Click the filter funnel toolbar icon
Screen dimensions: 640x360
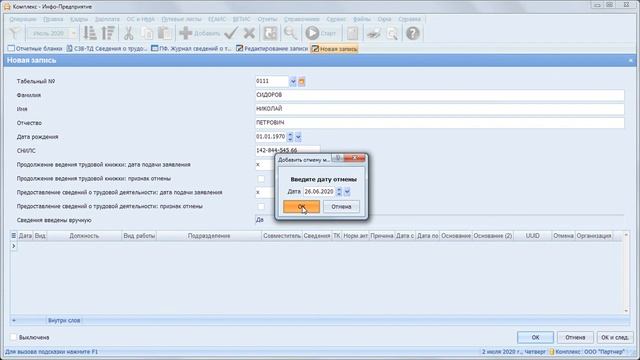[14, 33]
